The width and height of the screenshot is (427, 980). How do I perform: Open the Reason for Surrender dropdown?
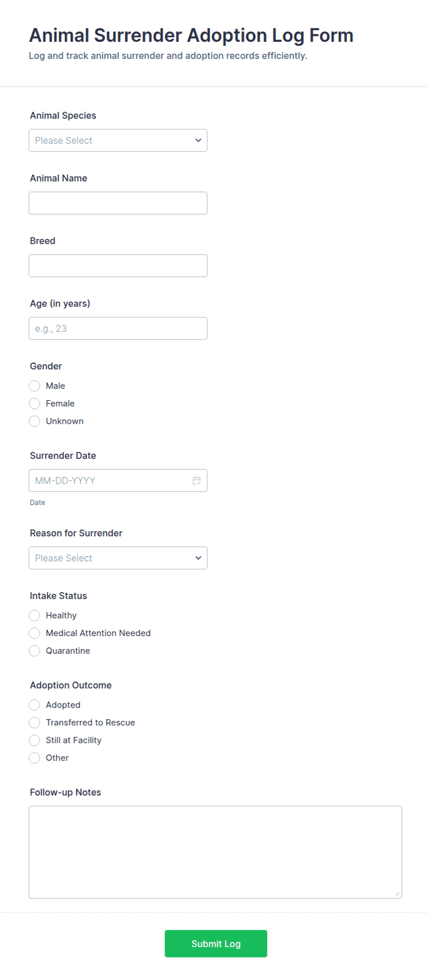(x=118, y=558)
